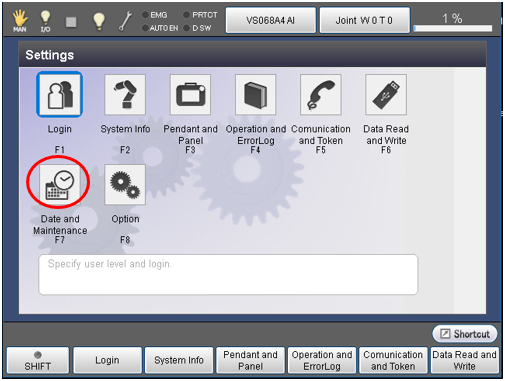
Task: Click Comunication and Token bottom button
Action: (393, 360)
